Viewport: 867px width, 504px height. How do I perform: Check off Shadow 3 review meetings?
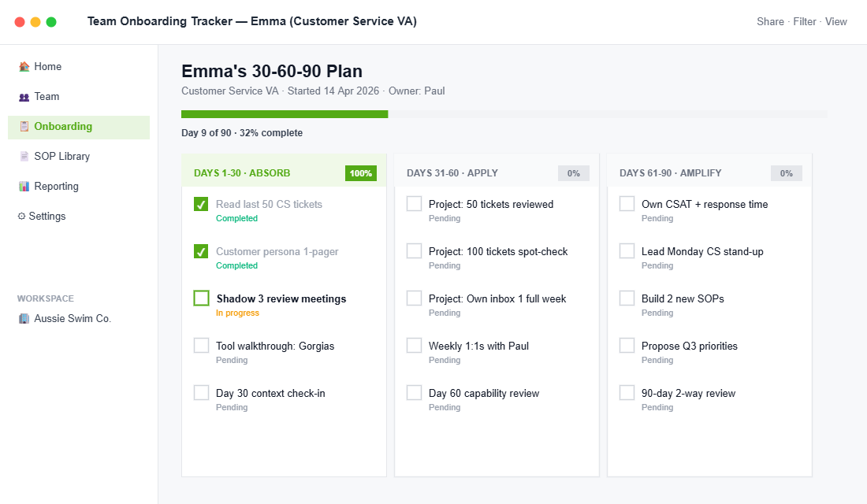tap(201, 298)
